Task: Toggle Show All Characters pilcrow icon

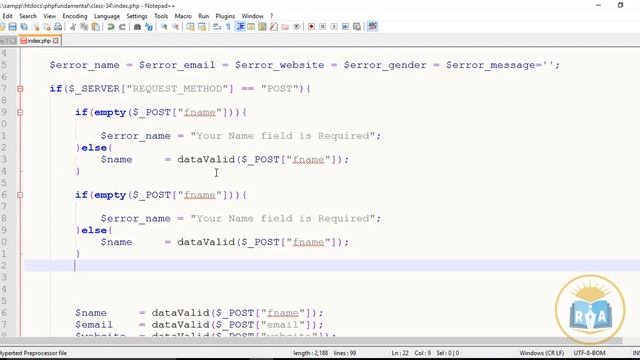Action: (228, 27)
